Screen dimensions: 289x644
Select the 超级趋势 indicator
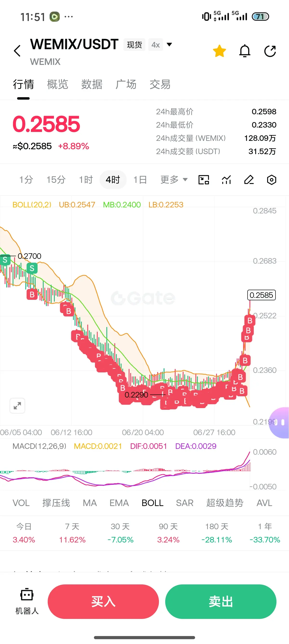pyautogui.click(x=225, y=503)
